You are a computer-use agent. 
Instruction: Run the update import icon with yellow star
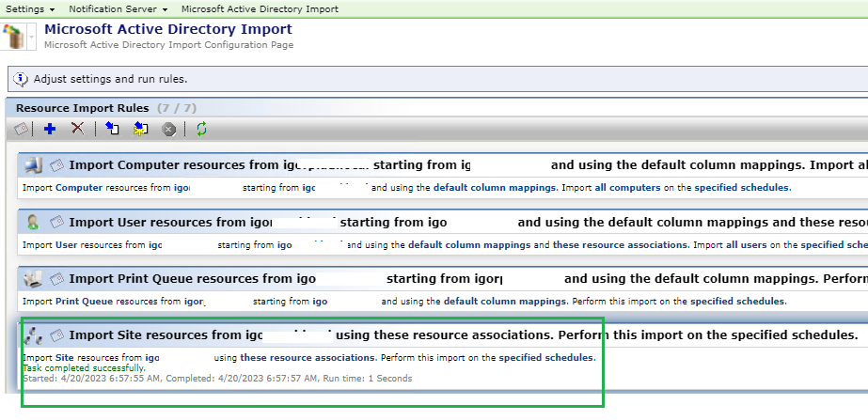(x=141, y=129)
